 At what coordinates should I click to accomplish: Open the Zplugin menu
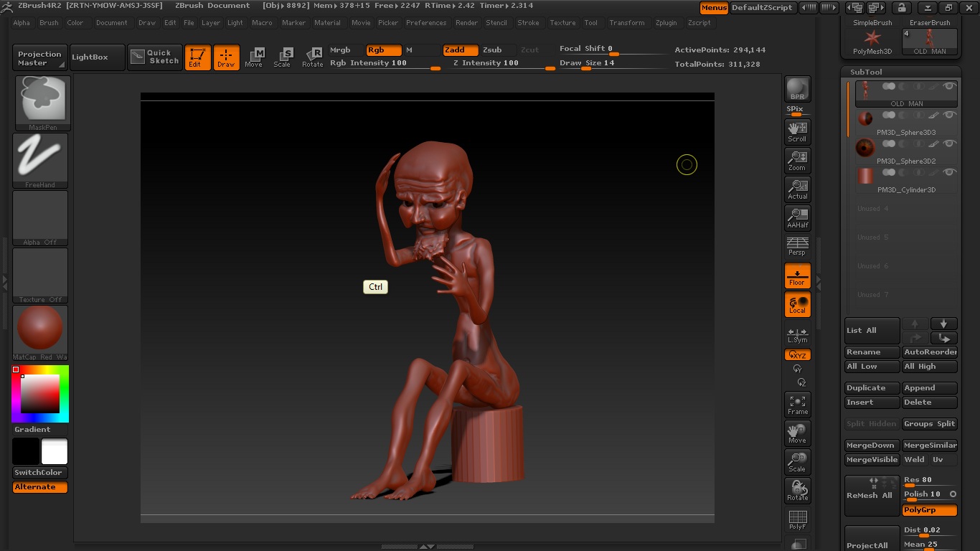[666, 23]
